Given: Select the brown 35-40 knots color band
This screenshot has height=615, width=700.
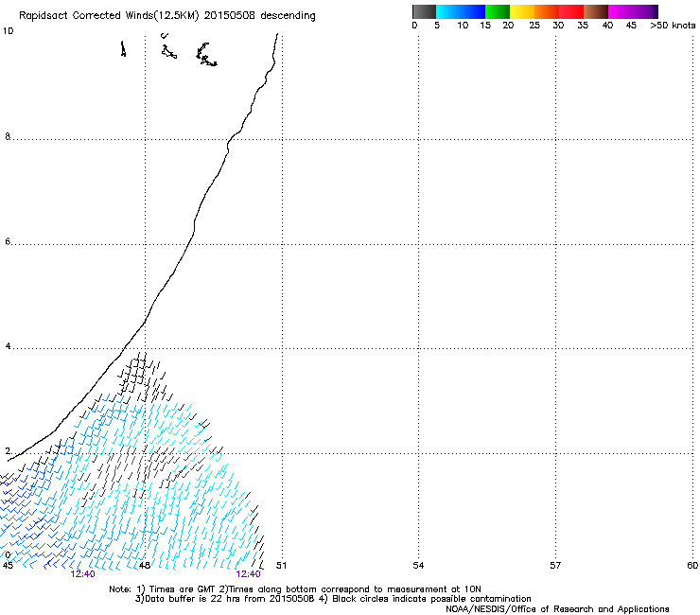Looking at the screenshot, I should tap(596, 11).
